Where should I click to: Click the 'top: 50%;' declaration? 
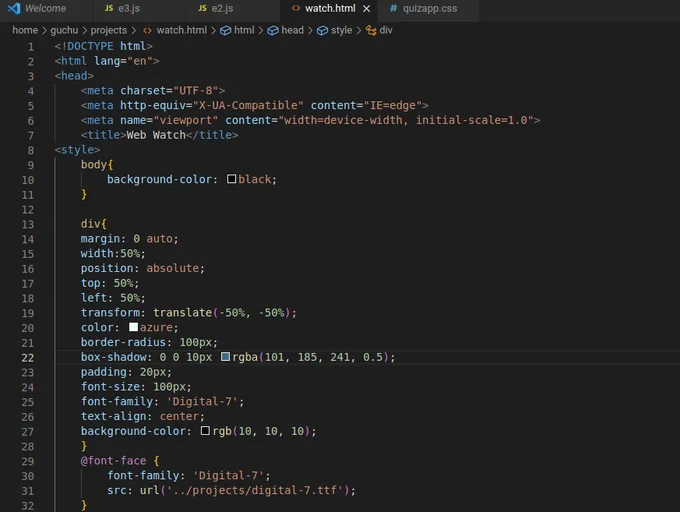110,283
